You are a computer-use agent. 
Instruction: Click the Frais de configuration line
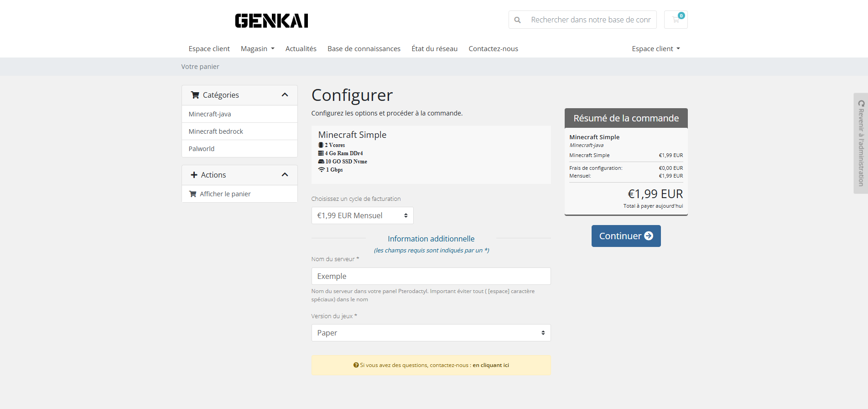tap(626, 168)
